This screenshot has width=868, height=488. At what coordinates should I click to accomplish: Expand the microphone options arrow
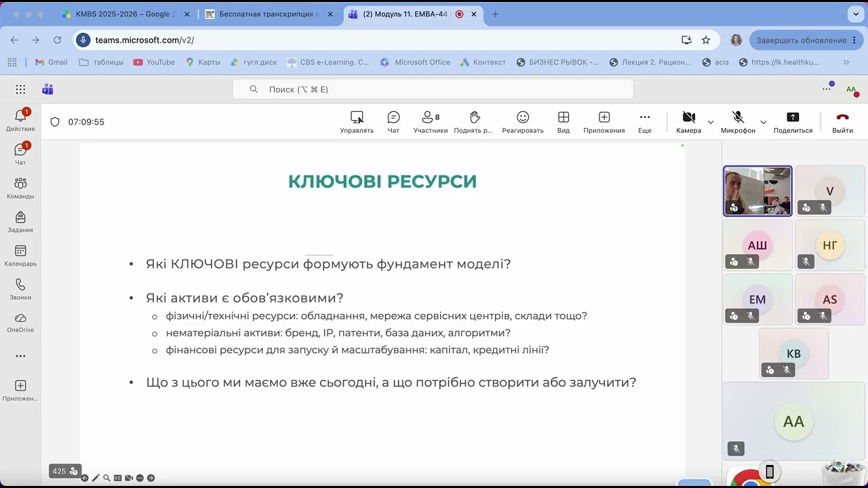[764, 122]
